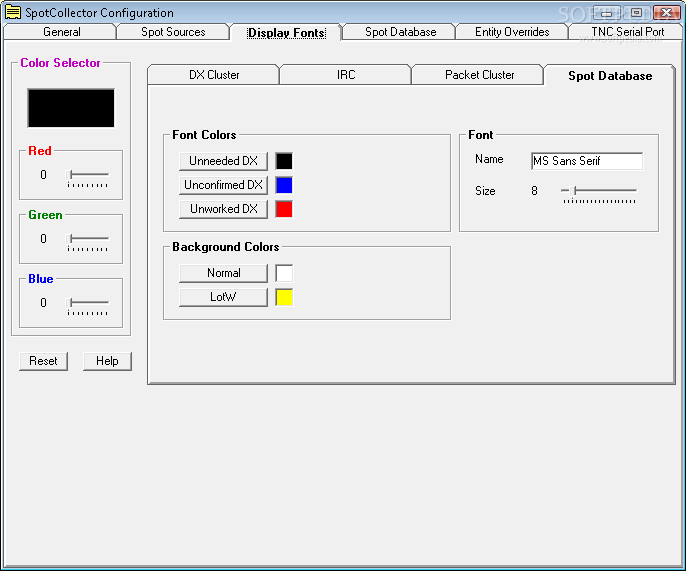Open Help for color selector
Viewport: 686px width, 571px height.
pos(107,361)
